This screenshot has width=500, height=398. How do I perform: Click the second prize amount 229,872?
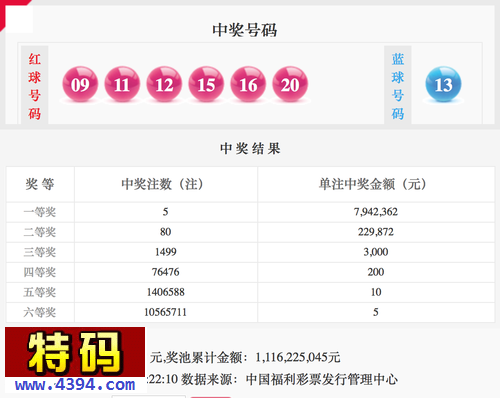[376, 232]
